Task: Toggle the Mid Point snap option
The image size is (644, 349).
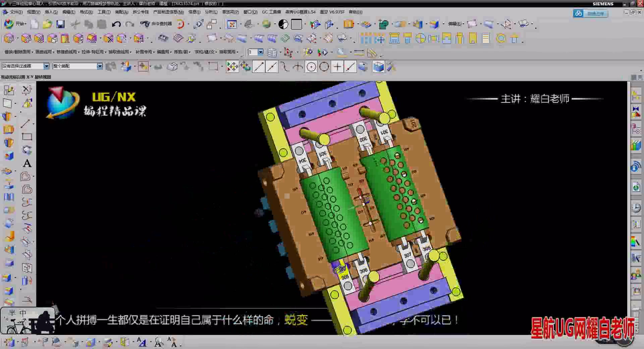Action: 272,67
